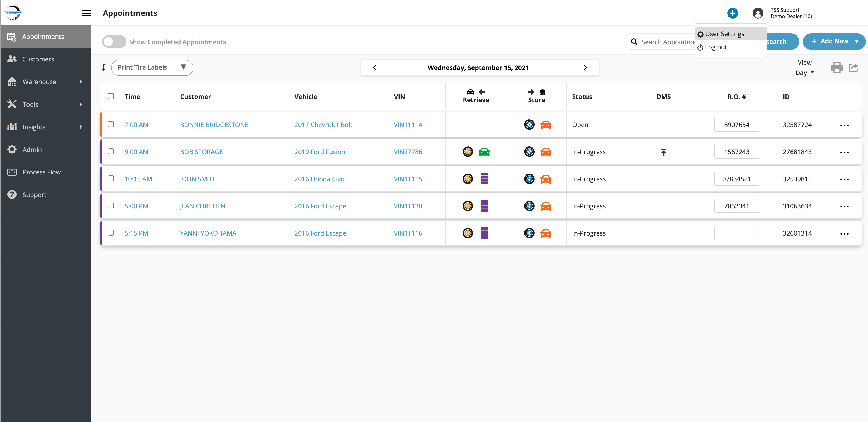Select User Settings menu item
The height and width of the screenshot is (422, 868).
coord(724,34)
